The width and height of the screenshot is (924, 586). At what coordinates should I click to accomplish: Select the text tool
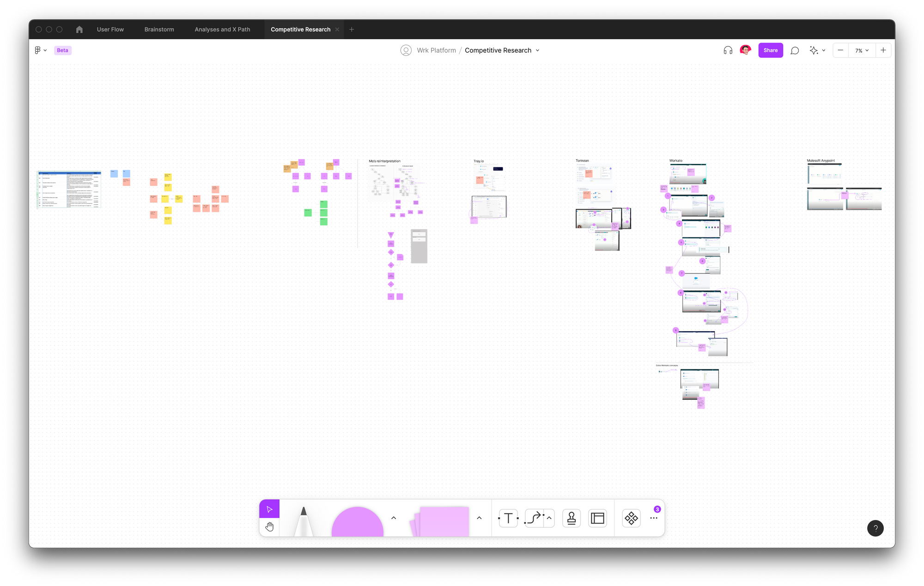(509, 518)
